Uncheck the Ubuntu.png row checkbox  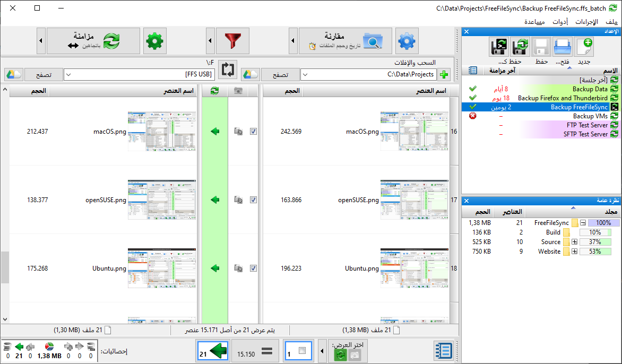tap(253, 268)
